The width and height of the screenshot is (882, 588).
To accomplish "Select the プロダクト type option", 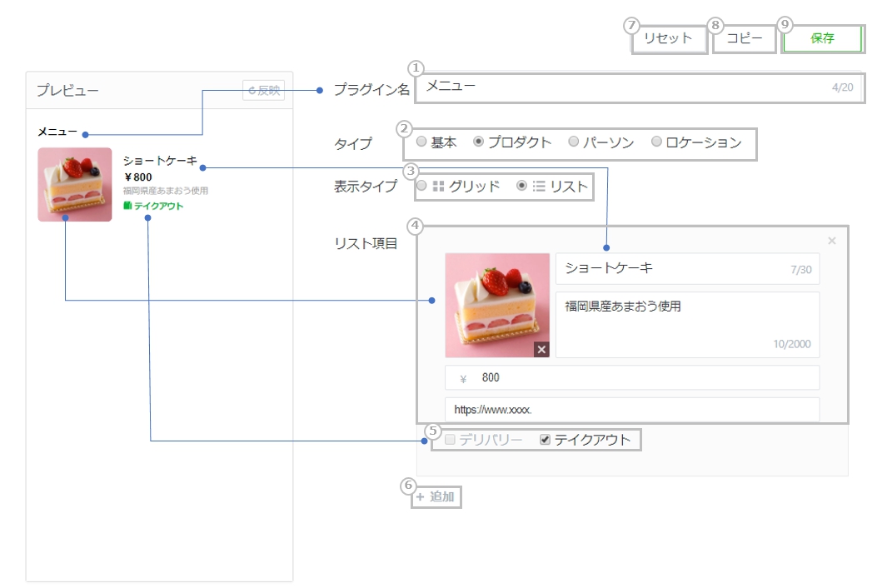I will point(478,142).
